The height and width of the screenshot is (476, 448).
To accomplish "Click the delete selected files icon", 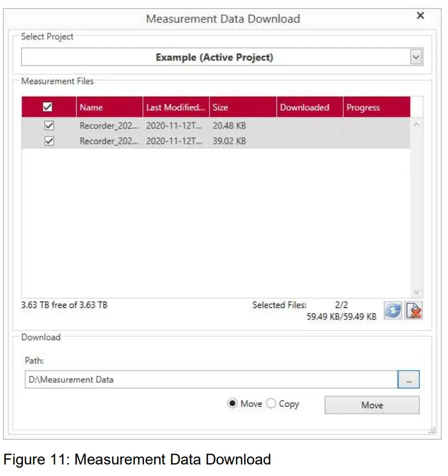I will (413, 310).
